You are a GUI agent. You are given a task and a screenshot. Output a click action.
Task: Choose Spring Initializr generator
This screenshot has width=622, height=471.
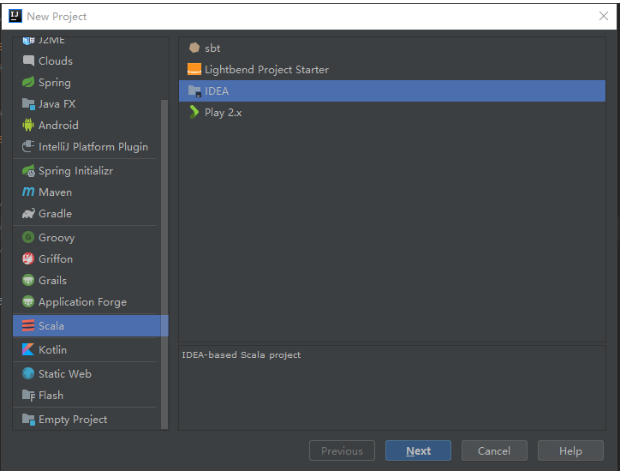[x=86, y=171]
